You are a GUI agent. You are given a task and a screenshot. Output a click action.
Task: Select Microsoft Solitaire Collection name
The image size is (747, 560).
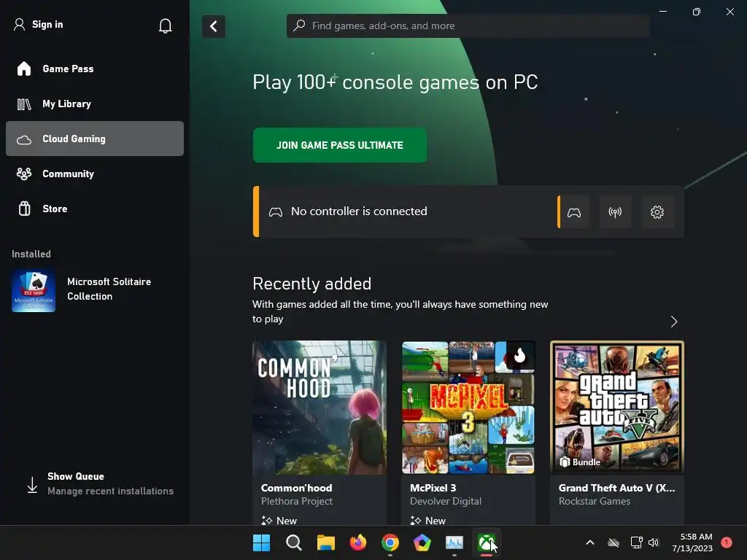click(x=109, y=289)
